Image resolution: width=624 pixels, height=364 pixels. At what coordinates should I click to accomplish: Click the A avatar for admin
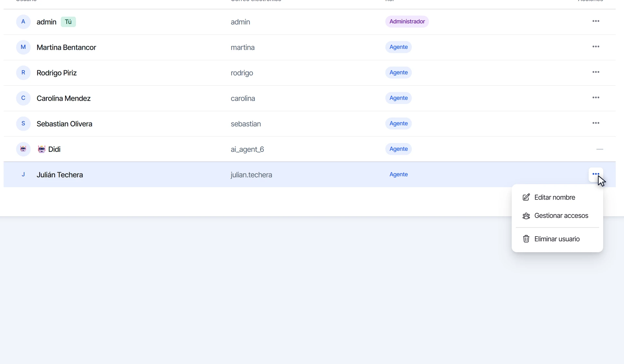(x=23, y=22)
